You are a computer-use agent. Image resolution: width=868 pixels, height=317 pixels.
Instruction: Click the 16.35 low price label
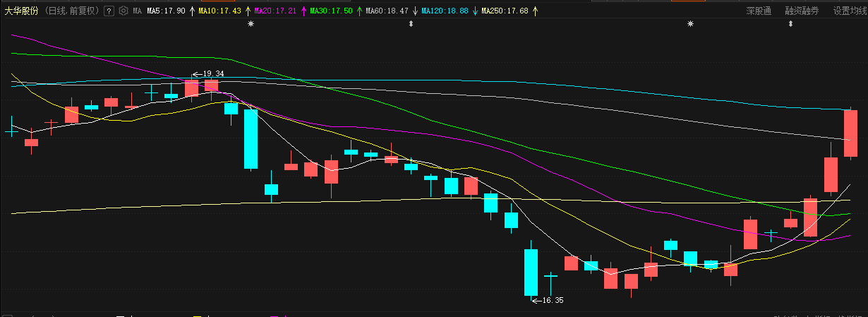pos(553,301)
